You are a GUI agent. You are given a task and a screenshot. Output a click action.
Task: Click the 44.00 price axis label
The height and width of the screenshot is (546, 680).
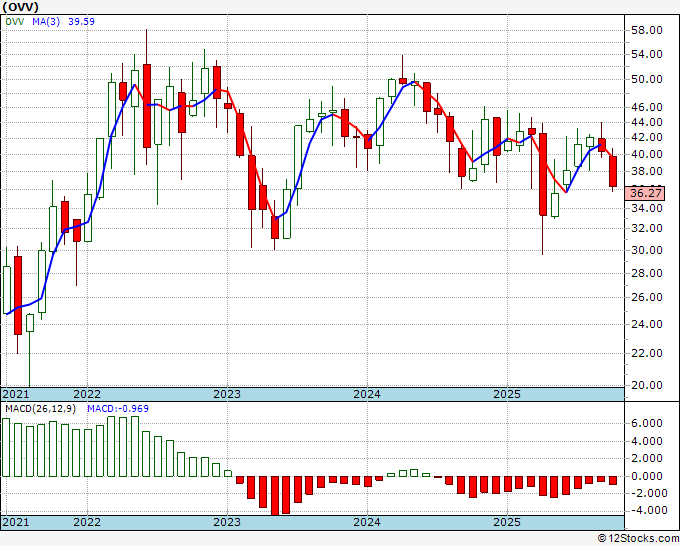[647, 122]
